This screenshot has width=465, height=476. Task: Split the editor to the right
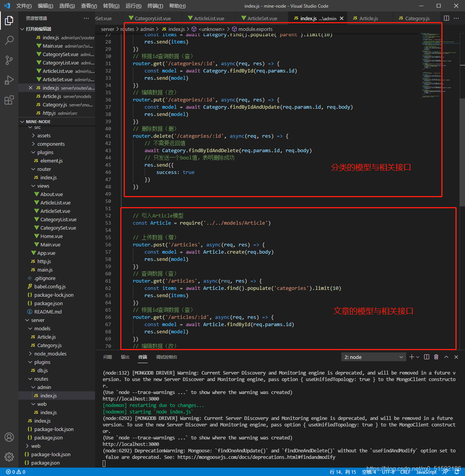pyautogui.click(x=446, y=18)
